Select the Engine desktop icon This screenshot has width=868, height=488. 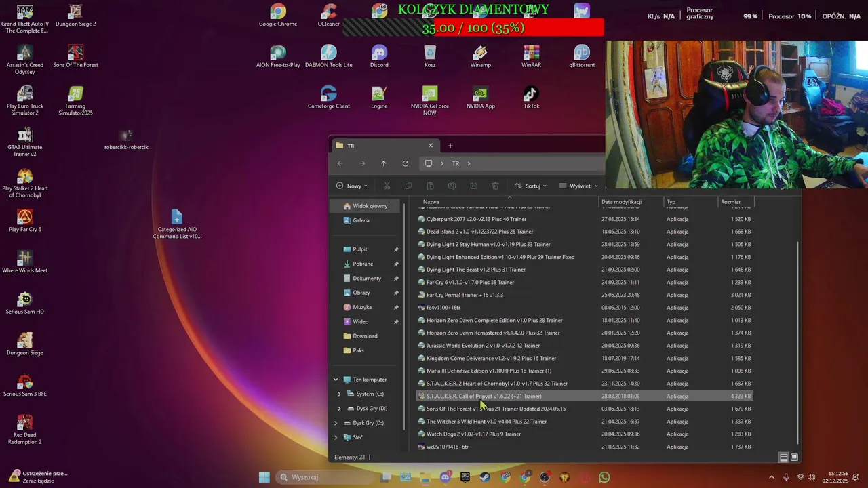(379, 98)
